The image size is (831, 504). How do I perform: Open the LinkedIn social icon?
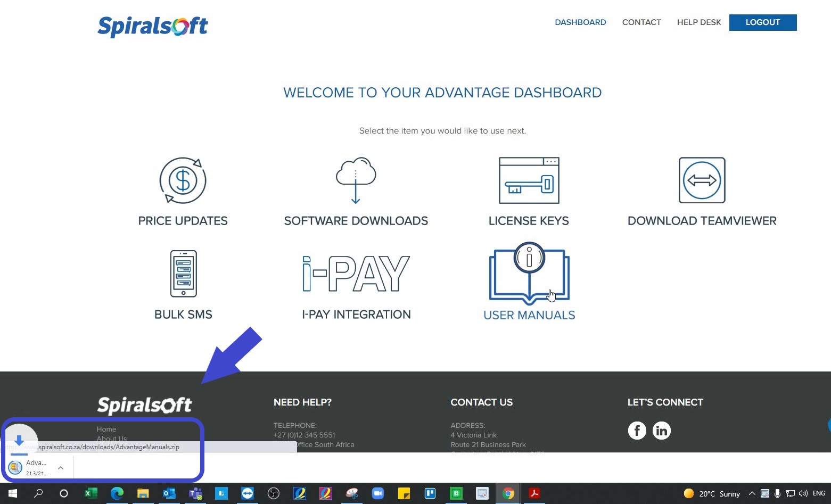tap(661, 430)
